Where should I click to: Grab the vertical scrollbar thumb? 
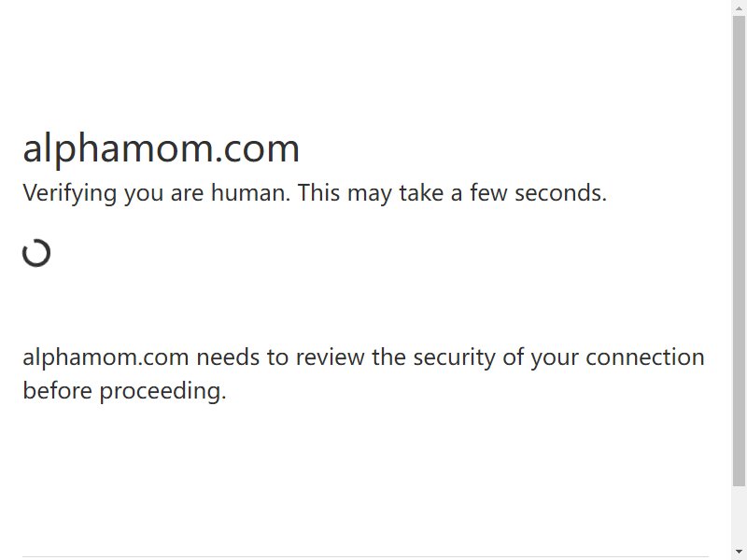tap(739, 251)
